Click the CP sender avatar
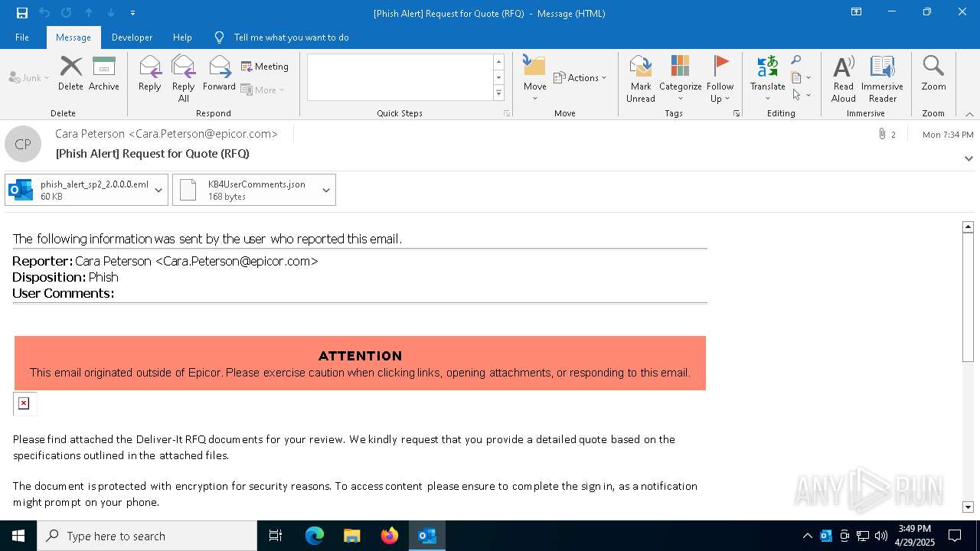 (x=23, y=144)
